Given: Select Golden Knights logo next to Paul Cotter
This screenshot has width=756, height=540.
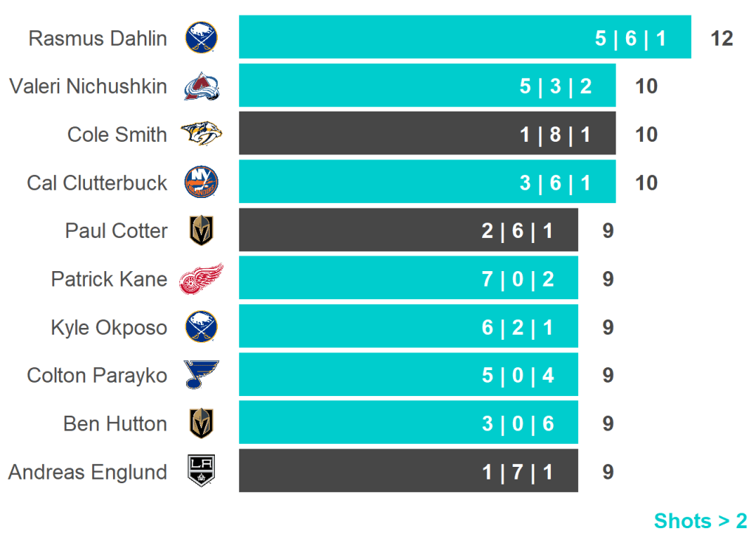Looking at the screenshot, I should (201, 231).
